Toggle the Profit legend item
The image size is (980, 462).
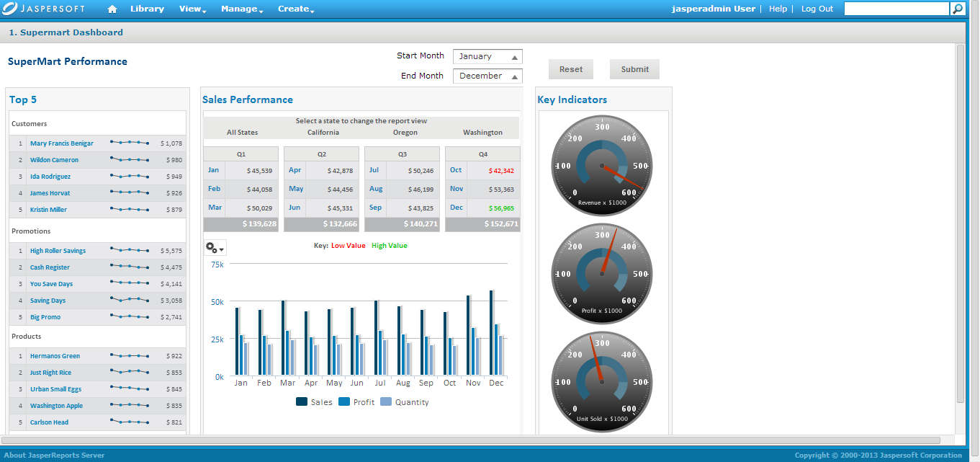pyautogui.click(x=356, y=402)
